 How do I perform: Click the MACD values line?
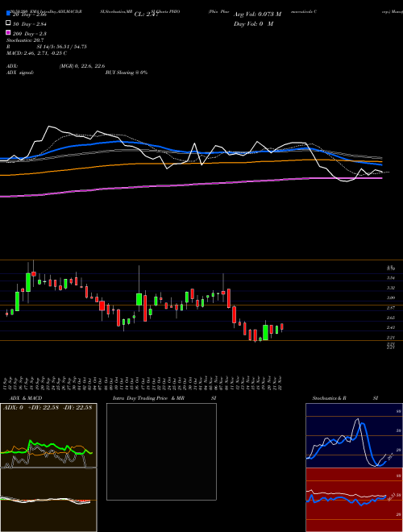(36, 53)
